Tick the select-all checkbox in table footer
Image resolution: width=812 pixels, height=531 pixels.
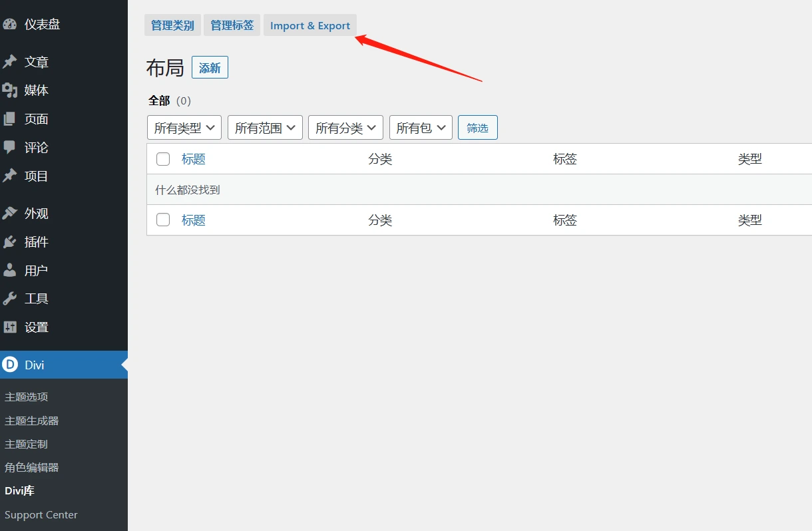[163, 220]
